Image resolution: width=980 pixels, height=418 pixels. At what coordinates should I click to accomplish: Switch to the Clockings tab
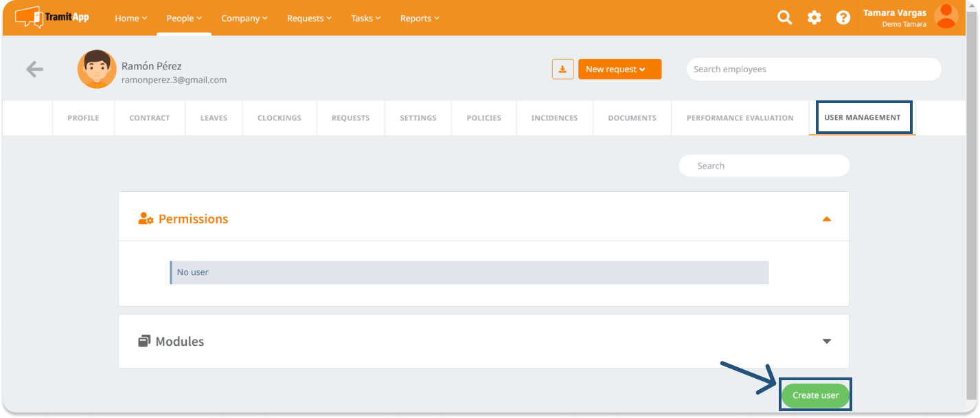(280, 118)
